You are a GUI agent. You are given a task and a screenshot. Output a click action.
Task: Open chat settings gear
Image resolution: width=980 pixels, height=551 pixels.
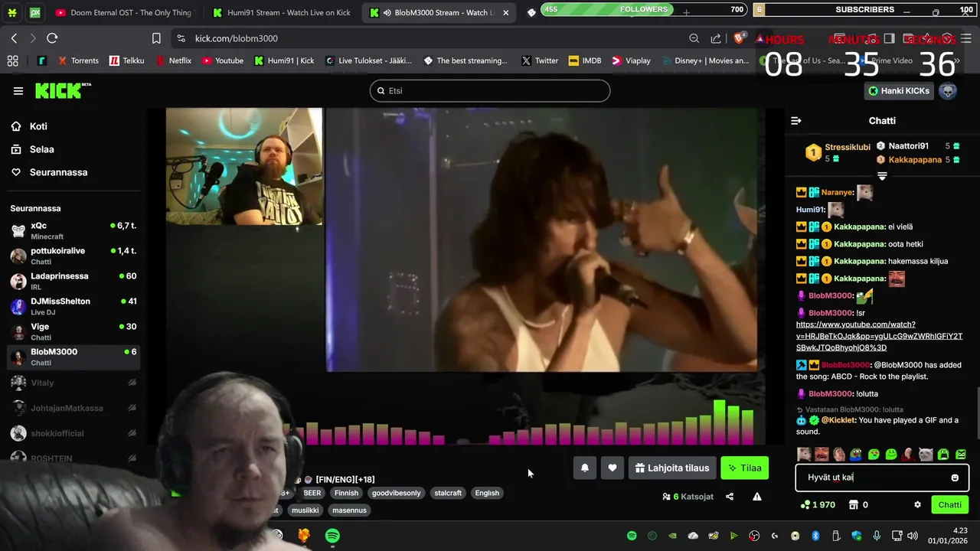point(917,505)
